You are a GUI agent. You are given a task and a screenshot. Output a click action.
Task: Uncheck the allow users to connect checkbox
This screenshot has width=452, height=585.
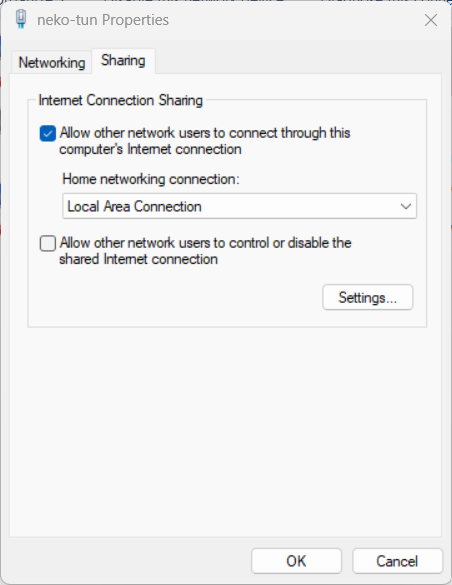pos(48,134)
